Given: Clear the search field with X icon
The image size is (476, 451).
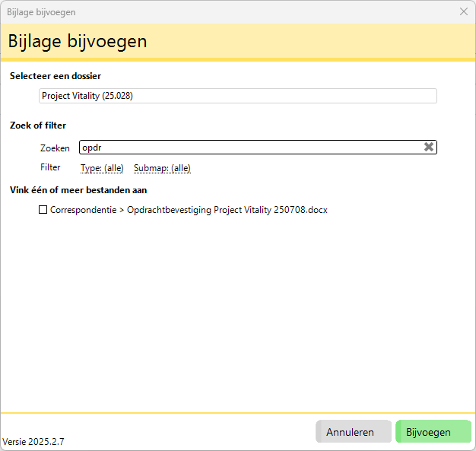Looking at the screenshot, I should pos(428,147).
